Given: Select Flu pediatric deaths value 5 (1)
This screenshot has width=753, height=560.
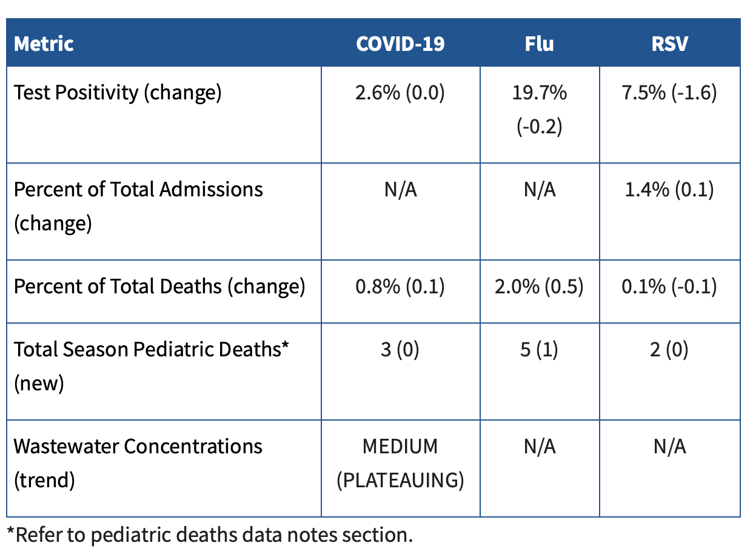Looking at the screenshot, I should (x=540, y=350).
